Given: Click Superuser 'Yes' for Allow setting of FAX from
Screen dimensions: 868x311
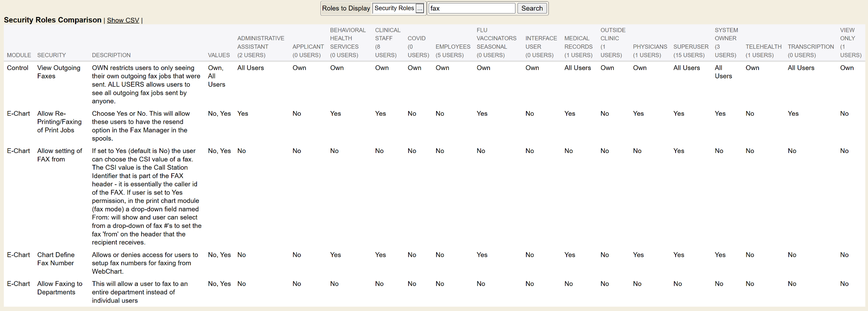Looking at the screenshot, I should click(x=679, y=151).
